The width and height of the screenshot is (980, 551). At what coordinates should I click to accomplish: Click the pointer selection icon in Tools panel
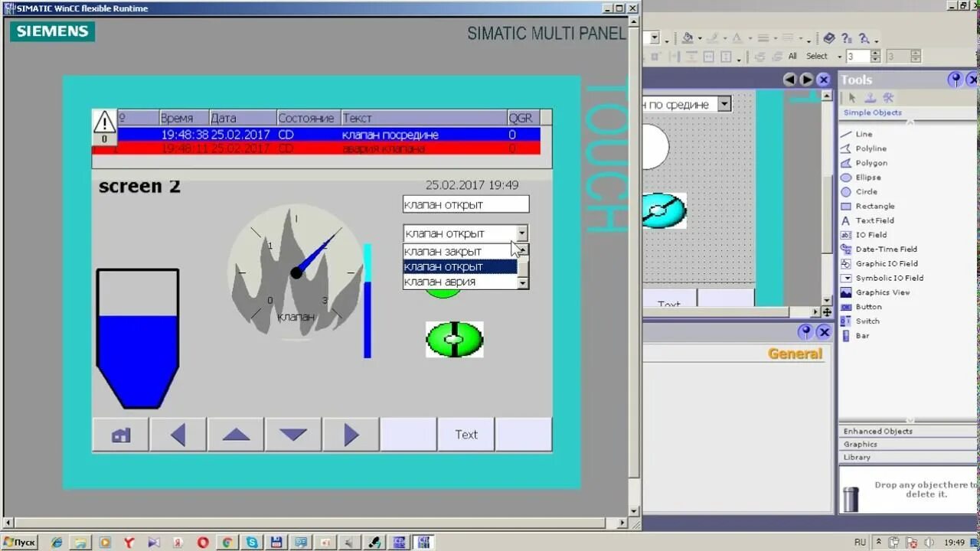point(851,97)
